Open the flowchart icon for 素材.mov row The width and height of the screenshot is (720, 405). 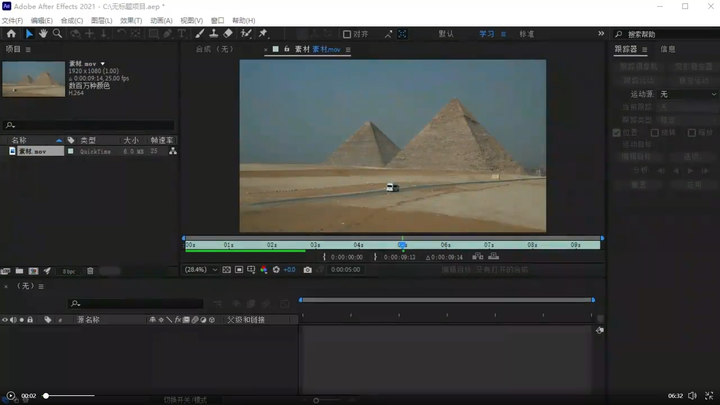(x=173, y=151)
